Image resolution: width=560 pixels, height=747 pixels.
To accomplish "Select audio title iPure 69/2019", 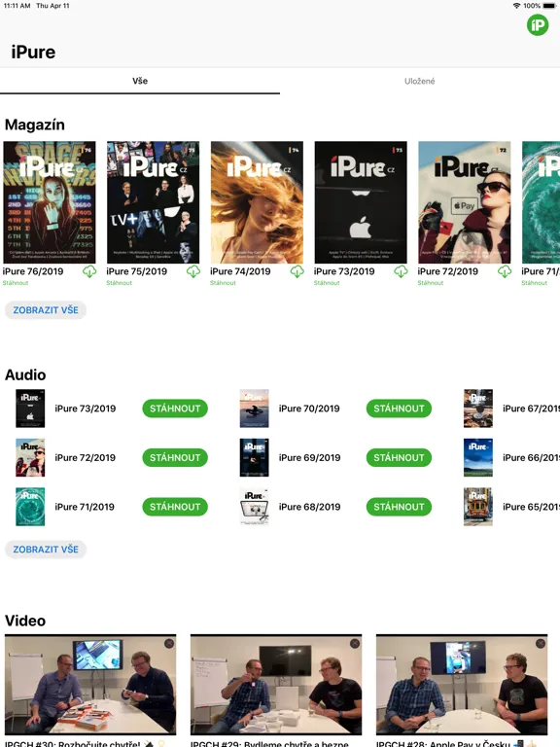I will [309, 457].
